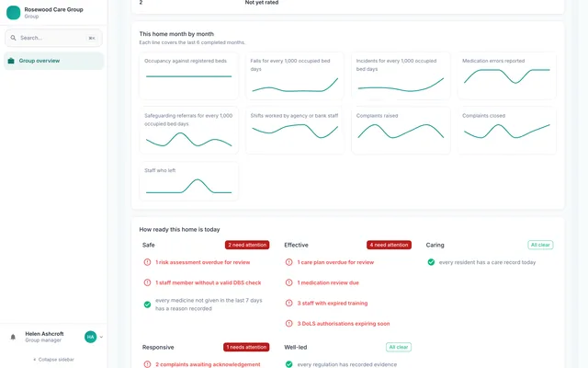This screenshot has height=368, width=588.
Task: Click 'This home month by month' heading
Action: pyautogui.click(x=176, y=34)
